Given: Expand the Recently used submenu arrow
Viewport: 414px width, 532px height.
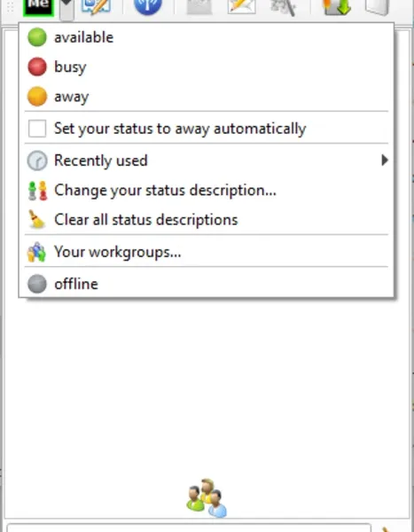Looking at the screenshot, I should (x=384, y=160).
